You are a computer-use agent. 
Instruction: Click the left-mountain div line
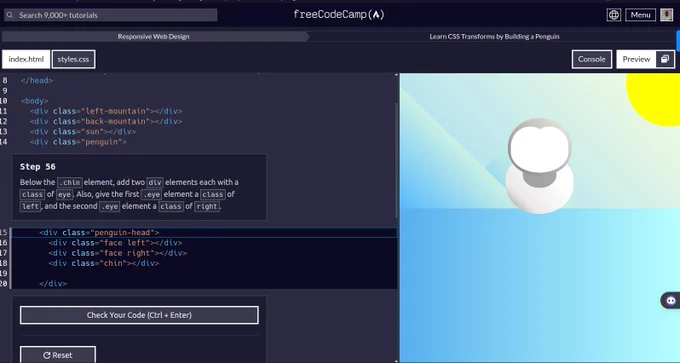pyautogui.click(x=106, y=111)
